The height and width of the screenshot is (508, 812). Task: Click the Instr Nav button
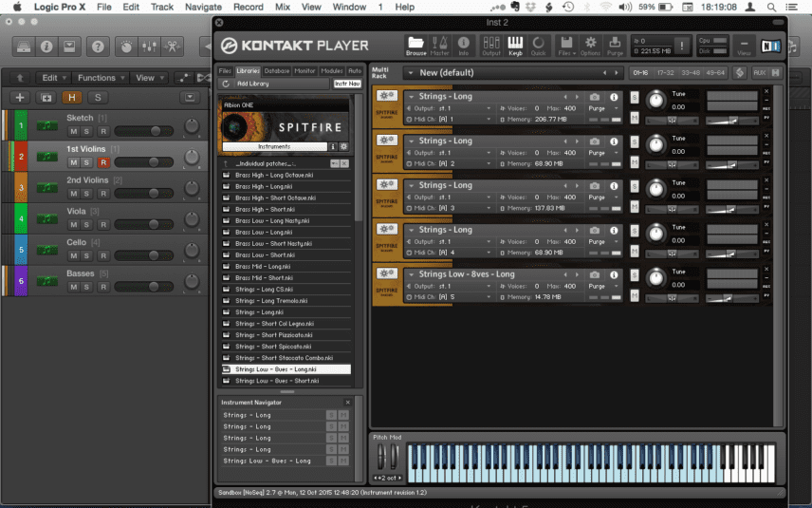pyautogui.click(x=347, y=84)
